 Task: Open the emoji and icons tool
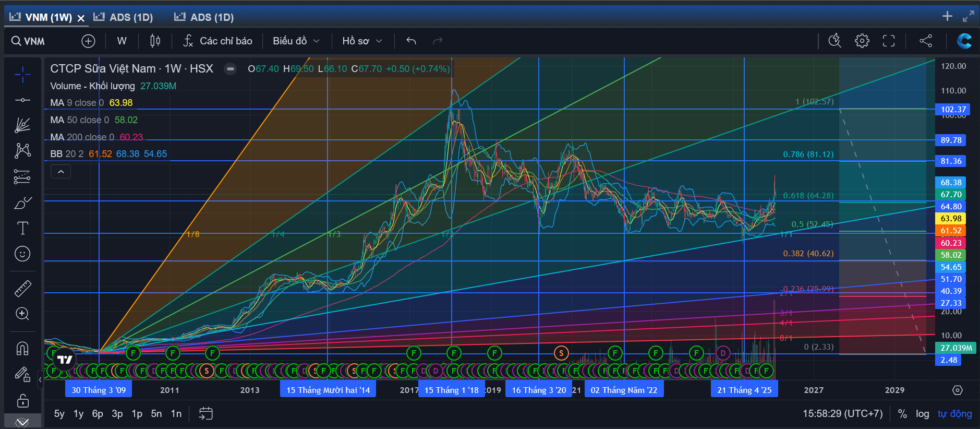(22, 254)
